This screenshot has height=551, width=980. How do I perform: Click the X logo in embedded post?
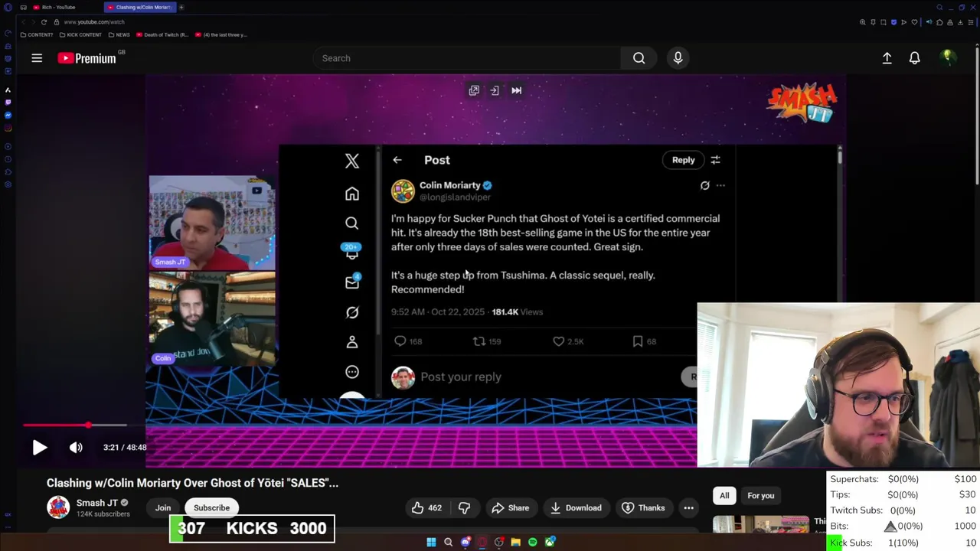click(351, 160)
